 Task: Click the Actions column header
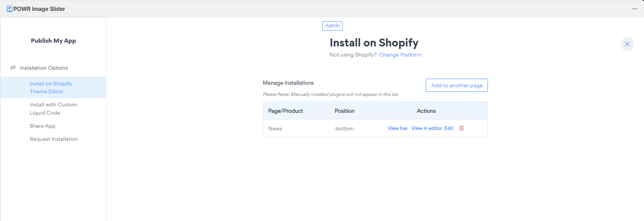[x=426, y=111]
